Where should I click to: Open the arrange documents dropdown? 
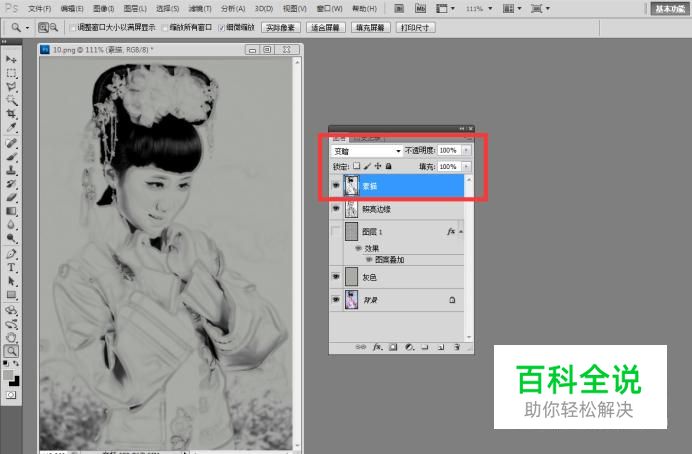click(512, 8)
